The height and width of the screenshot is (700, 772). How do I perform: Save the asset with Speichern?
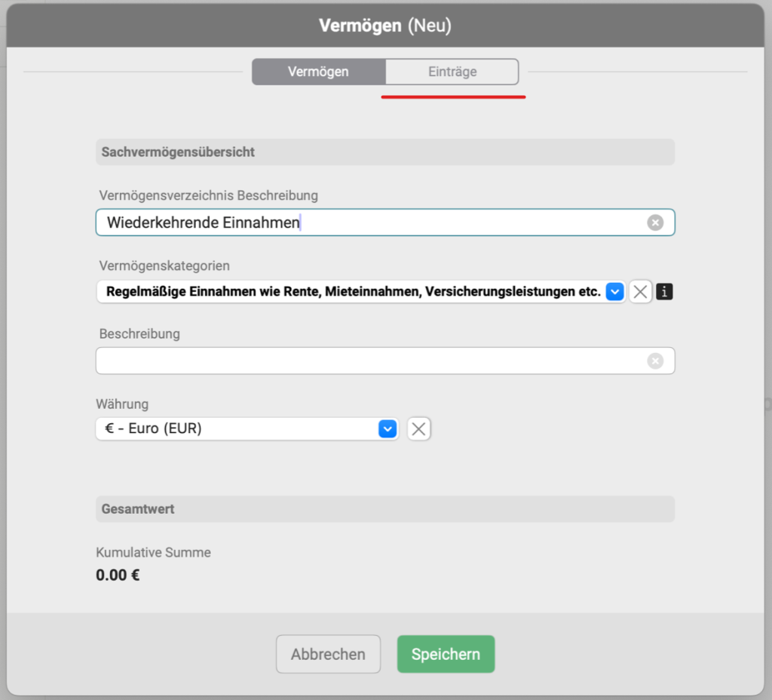point(446,654)
